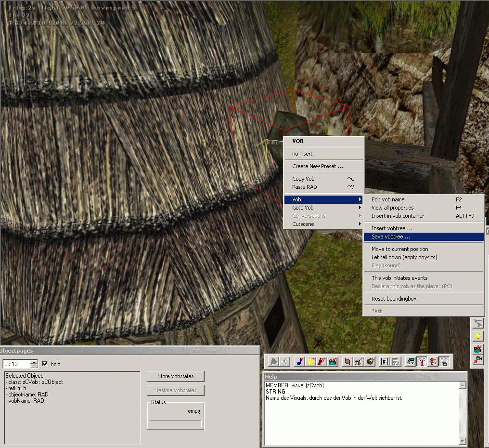
Task: Choose Reset boundingbox menu item
Action: point(424,299)
